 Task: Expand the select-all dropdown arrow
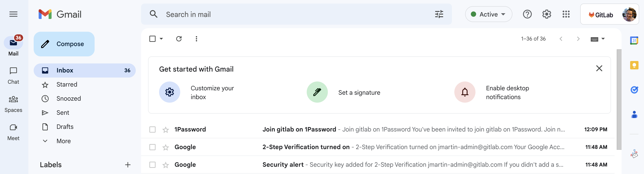161,39
